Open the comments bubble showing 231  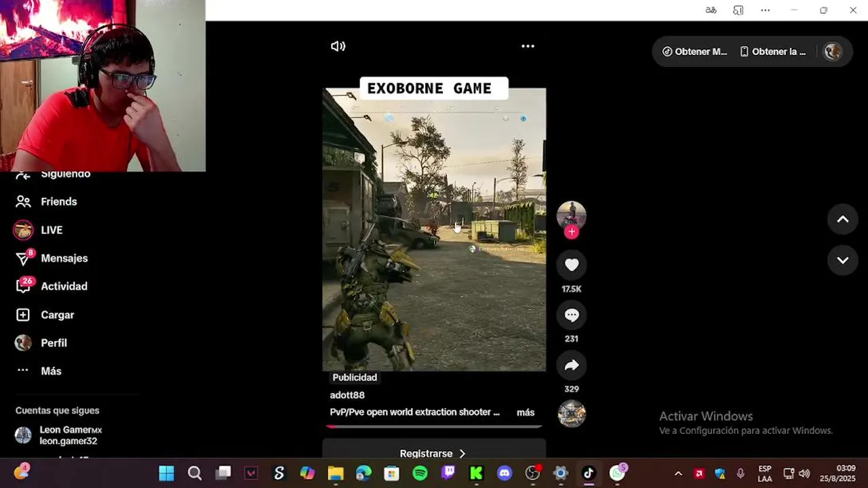(572, 314)
